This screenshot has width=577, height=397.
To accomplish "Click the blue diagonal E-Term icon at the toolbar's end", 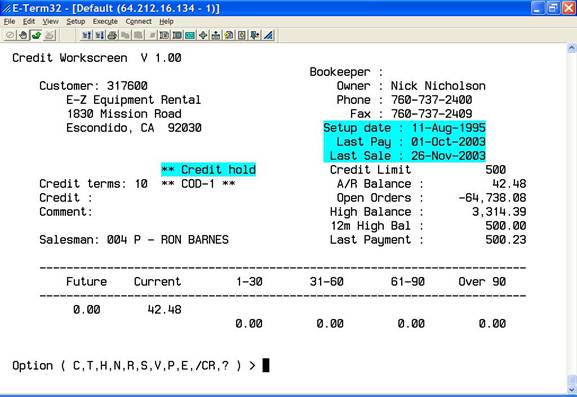I will (268, 35).
